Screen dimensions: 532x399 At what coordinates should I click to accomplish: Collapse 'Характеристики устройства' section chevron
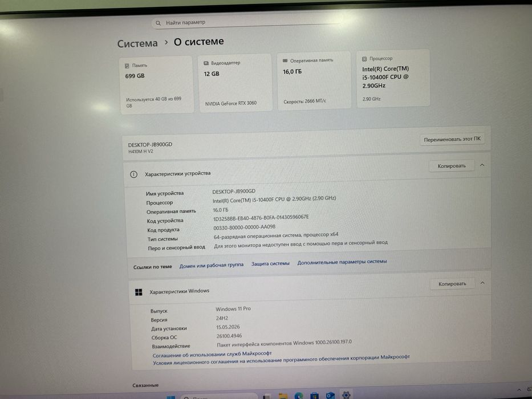pos(482,165)
